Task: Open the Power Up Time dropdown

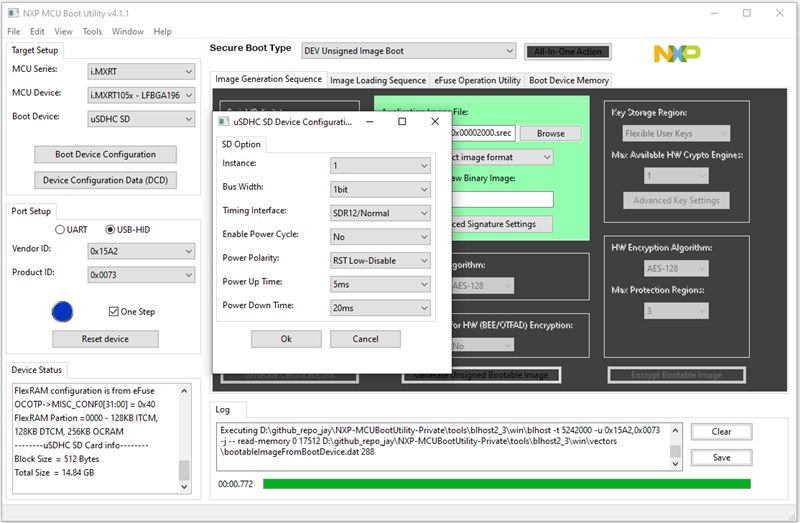Action: click(380, 284)
